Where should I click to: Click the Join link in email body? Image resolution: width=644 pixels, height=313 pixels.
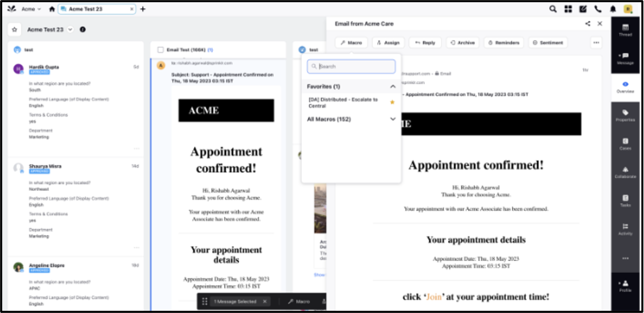point(434,297)
